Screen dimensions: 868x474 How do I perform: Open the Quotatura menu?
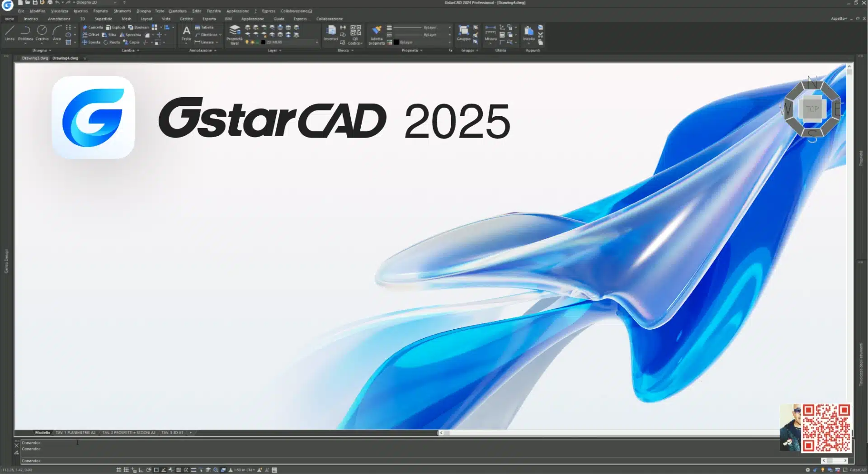click(x=177, y=11)
